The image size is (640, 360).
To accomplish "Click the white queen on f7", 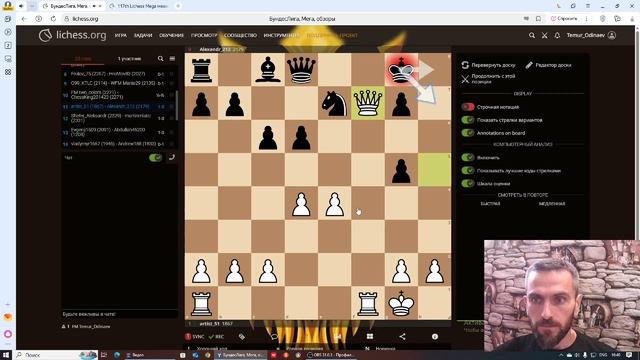I will coord(368,103).
